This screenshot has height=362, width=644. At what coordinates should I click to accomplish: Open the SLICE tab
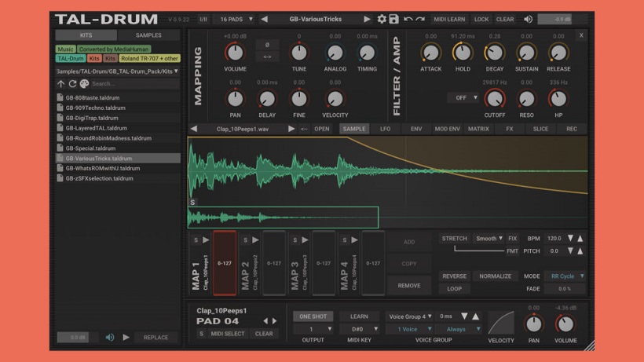[540, 129]
